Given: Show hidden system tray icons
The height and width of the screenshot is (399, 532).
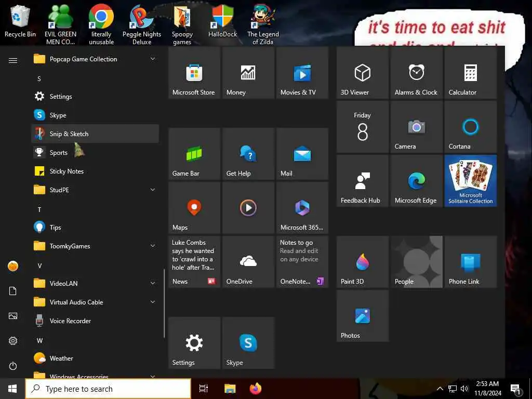Looking at the screenshot, I should 440,389.
